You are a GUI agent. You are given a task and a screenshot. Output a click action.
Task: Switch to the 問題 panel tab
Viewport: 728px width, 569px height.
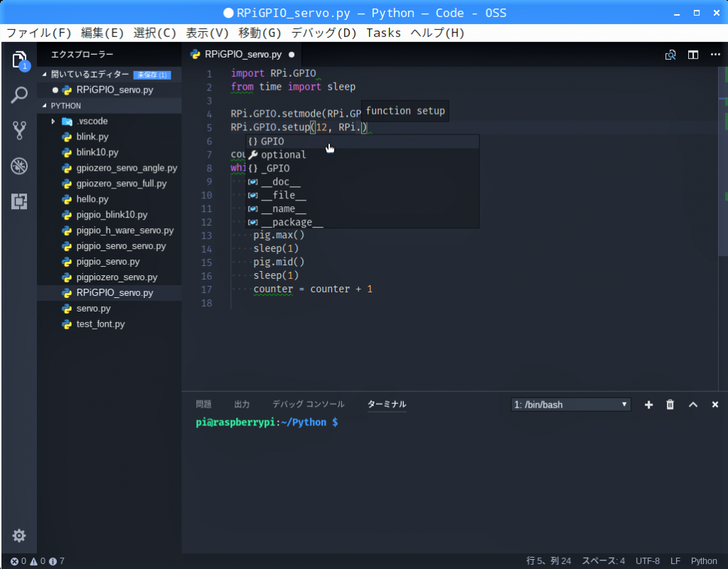pos(203,404)
